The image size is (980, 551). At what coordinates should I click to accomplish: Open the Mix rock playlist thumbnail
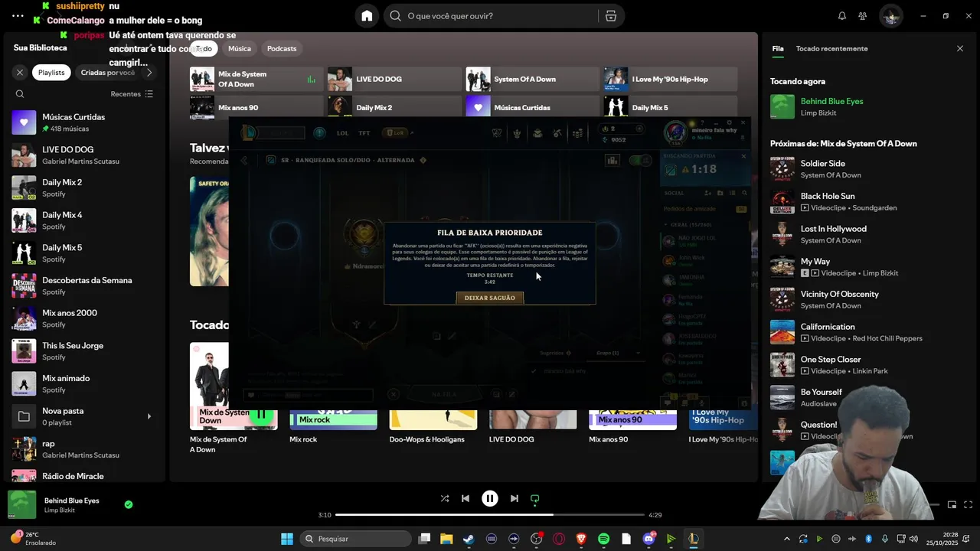tap(333, 421)
